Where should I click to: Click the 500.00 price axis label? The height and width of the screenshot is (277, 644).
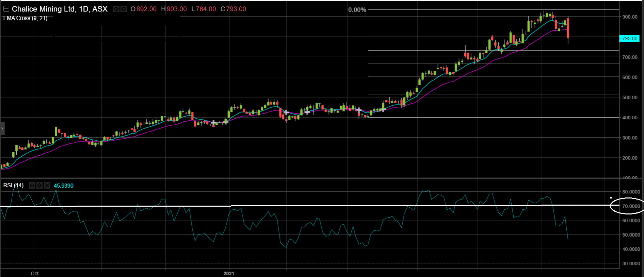coord(630,97)
